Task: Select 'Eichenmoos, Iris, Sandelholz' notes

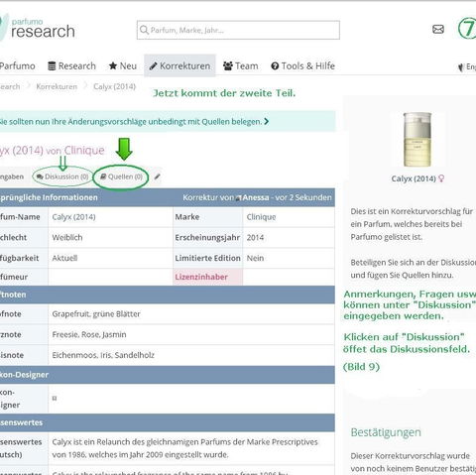Action: [x=103, y=355]
